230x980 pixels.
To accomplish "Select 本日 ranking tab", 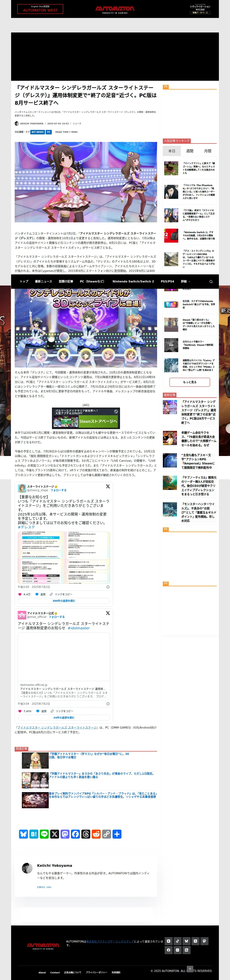I will (172, 151).
